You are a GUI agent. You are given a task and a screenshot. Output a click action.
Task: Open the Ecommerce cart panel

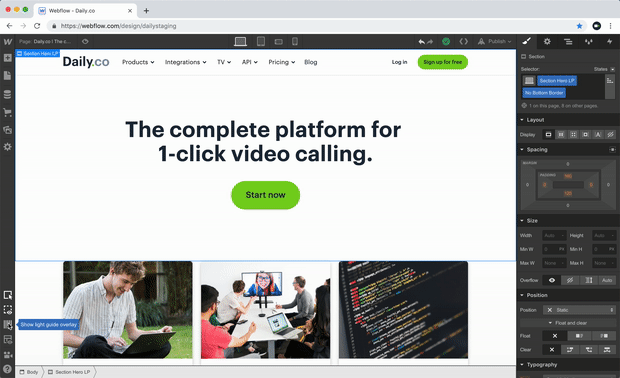tap(8, 112)
